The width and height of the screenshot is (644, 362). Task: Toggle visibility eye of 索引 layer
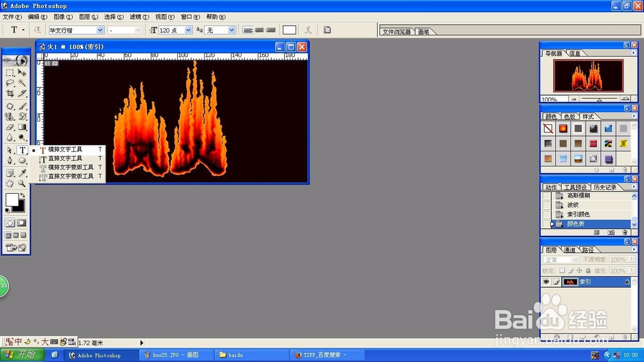pyautogui.click(x=546, y=282)
